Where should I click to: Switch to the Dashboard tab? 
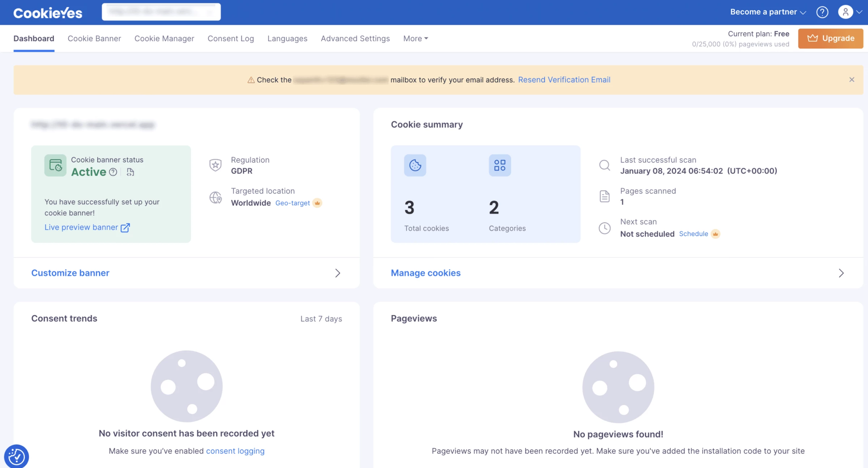(34, 38)
